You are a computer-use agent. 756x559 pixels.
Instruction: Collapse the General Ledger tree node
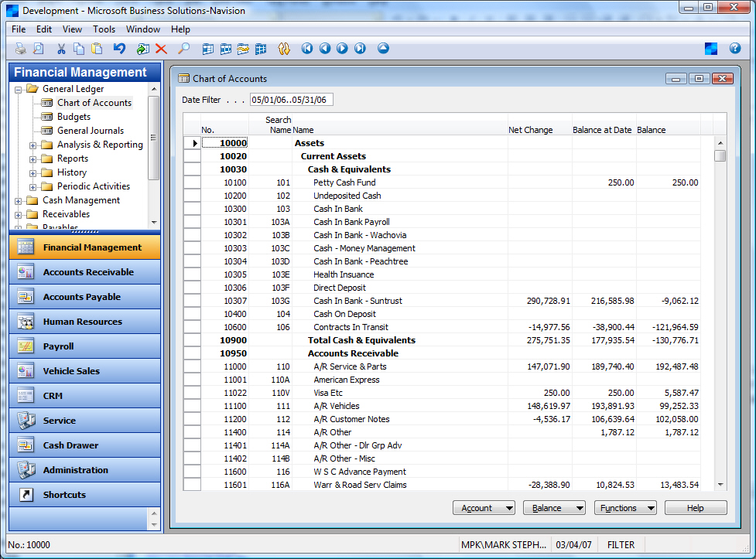(x=19, y=90)
